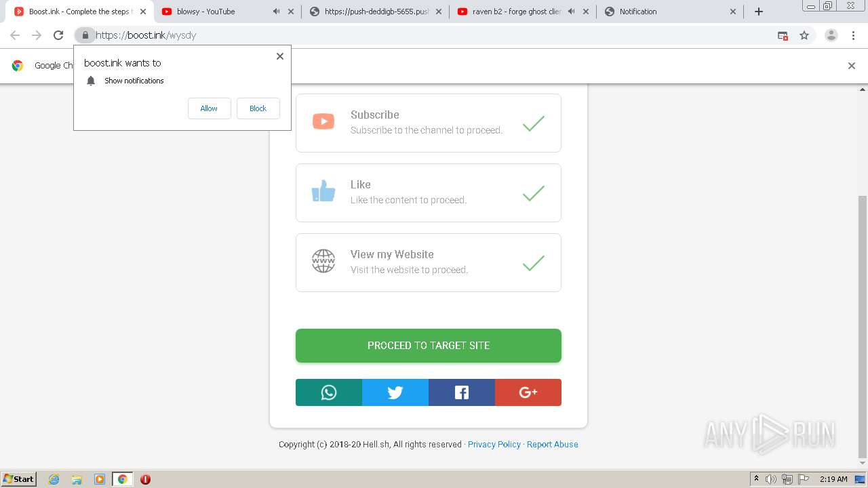Screen dimensions: 868x488
Task: Click the padlock site info icon
Action: (x=85, y=35)
